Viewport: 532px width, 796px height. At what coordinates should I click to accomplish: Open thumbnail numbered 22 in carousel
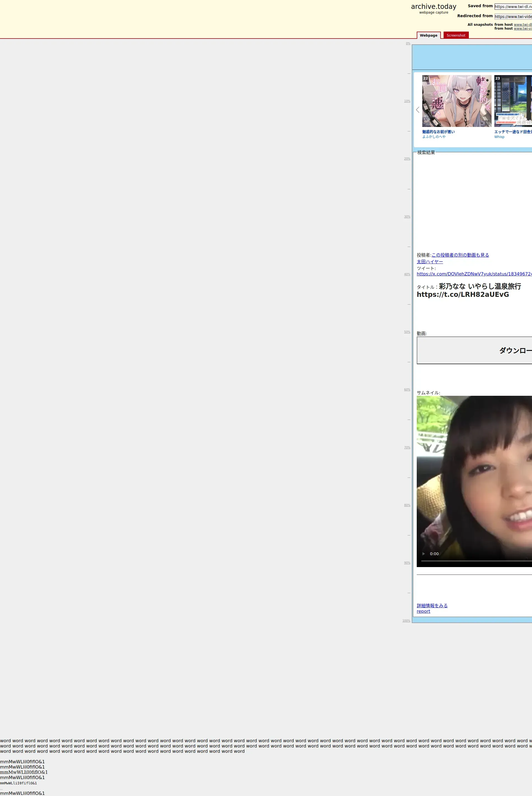tap(456, 101)
